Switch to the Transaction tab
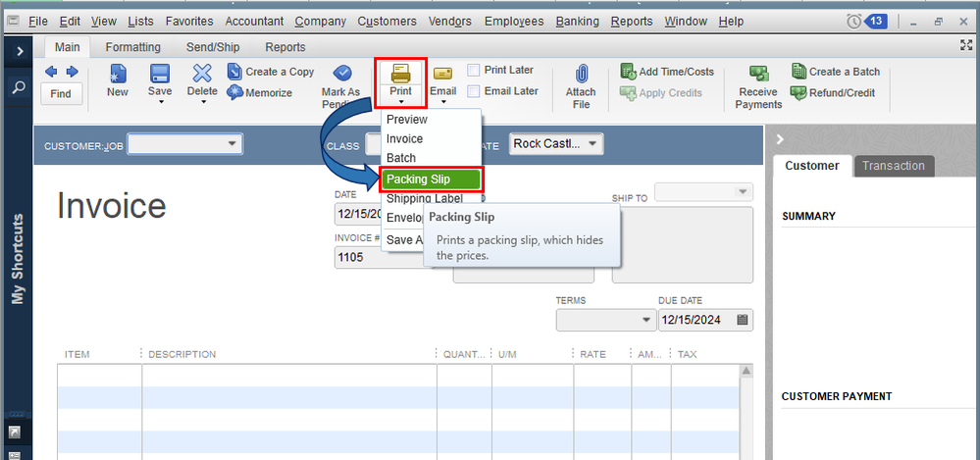Viewport: 980px width, 460px height. pyautogui.click(x=894, y=166)
